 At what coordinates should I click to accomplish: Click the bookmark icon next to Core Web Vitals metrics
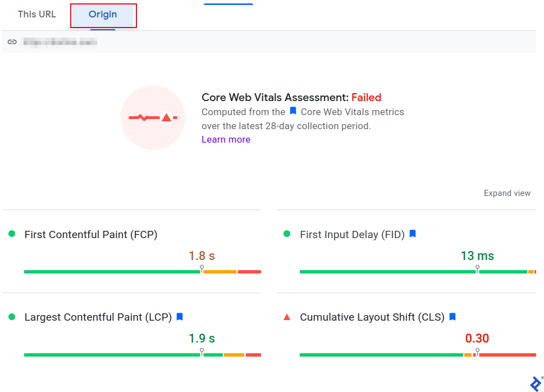pos(292,111)
